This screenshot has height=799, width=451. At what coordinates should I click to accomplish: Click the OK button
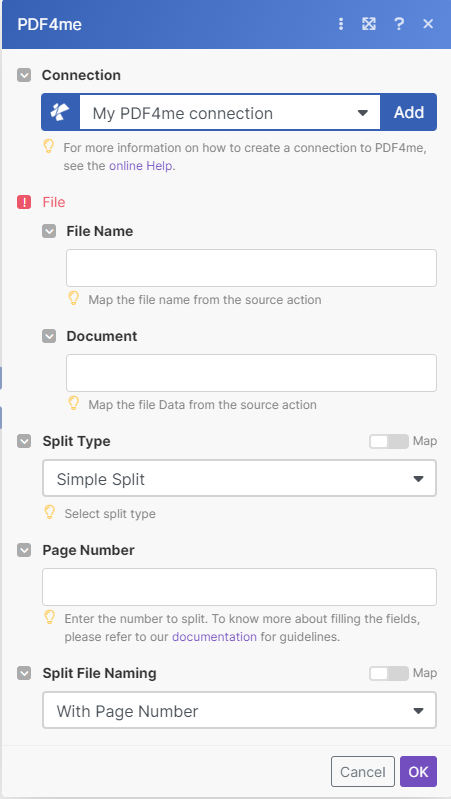tap(418, 771)
